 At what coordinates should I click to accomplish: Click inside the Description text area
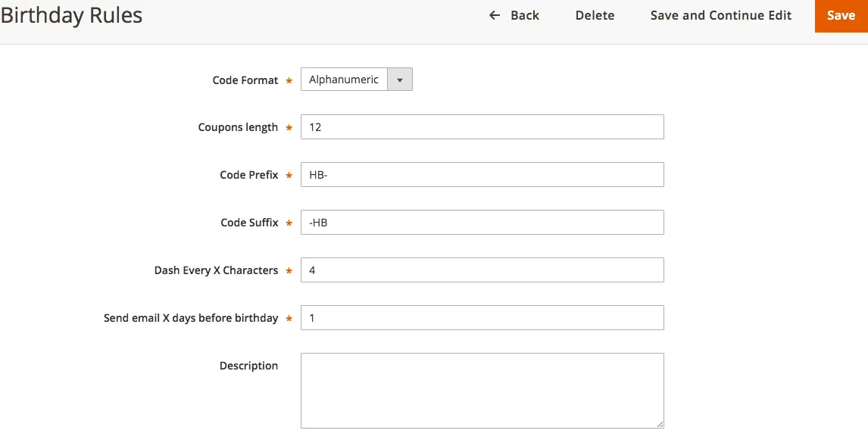[x=482, y=391]
